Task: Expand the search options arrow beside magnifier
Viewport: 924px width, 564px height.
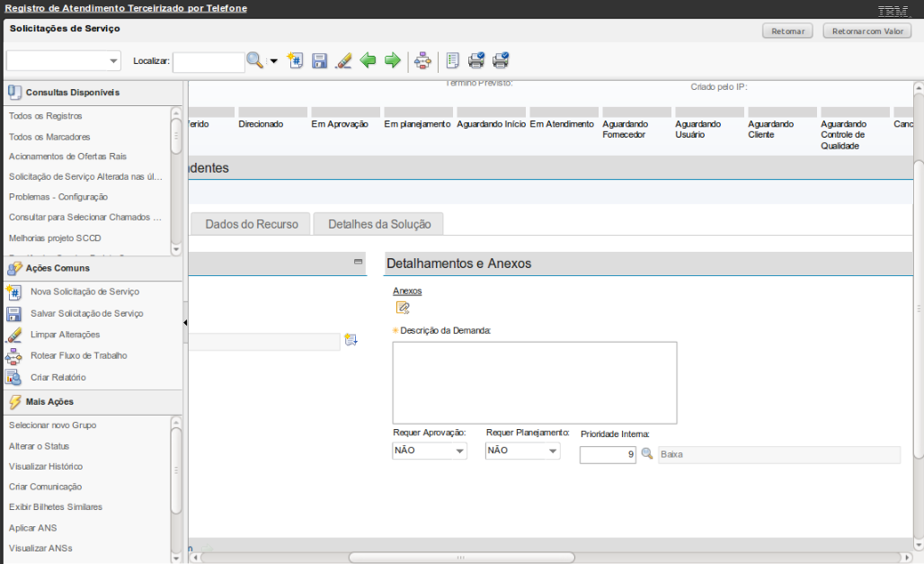Action: 273,61
